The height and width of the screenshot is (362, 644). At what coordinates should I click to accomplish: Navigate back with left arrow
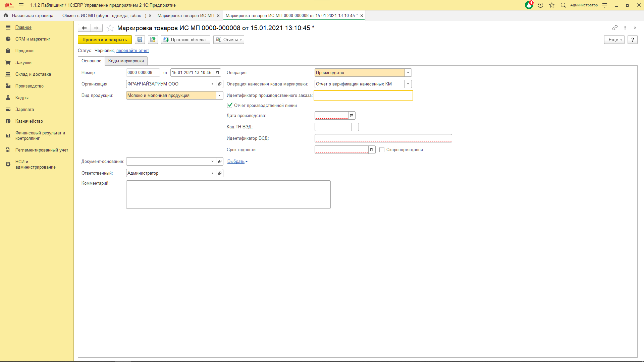[x=84, y=28]
